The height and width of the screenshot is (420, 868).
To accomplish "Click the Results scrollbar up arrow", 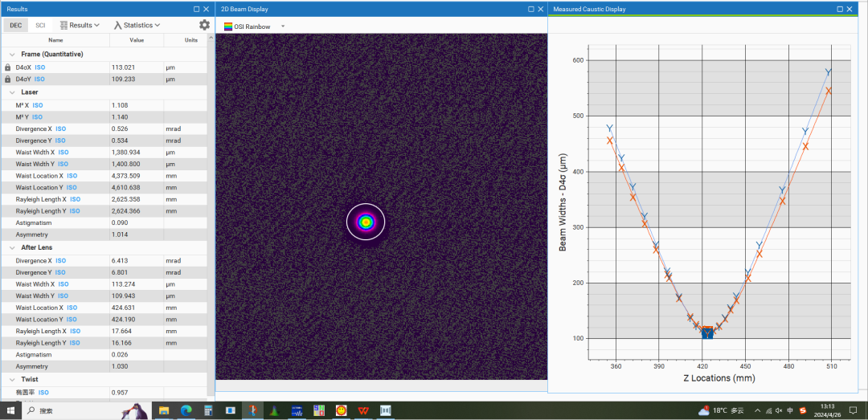I will [211, 38].
